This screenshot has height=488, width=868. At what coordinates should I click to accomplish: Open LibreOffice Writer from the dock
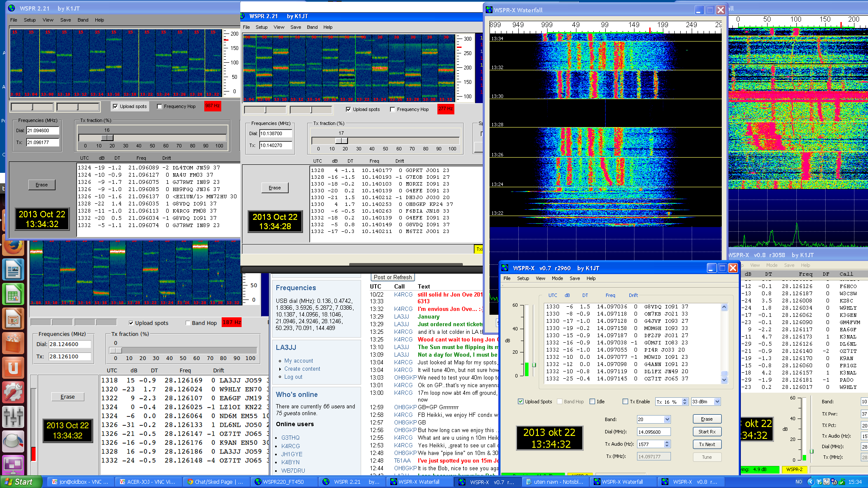14,270
